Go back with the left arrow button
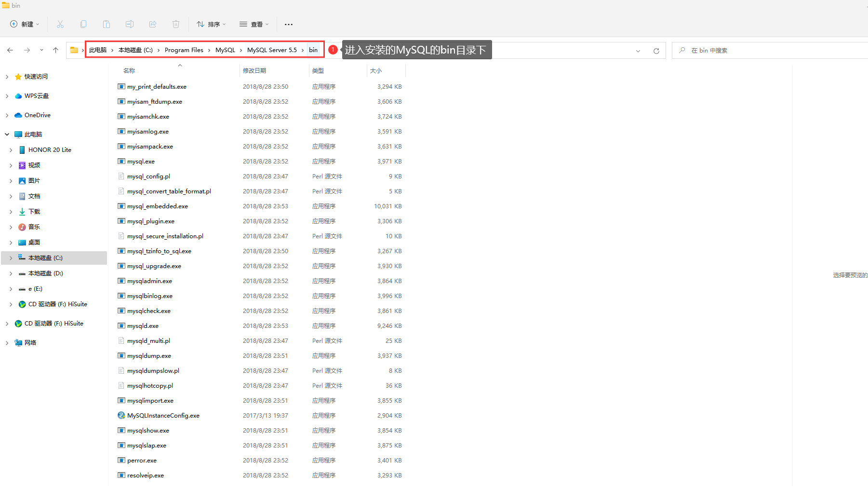The image size is (868, 489). [x=10, y=50]
